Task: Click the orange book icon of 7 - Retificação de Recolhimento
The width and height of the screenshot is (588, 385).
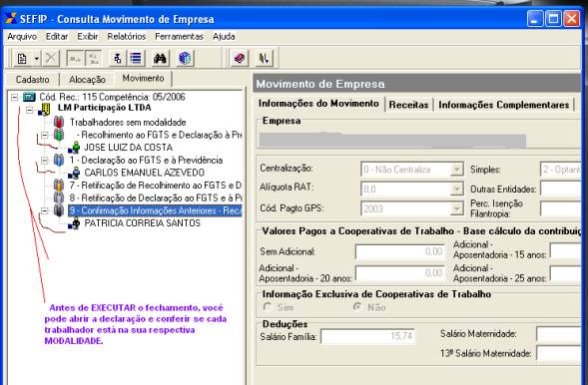Action: (59, 185)
